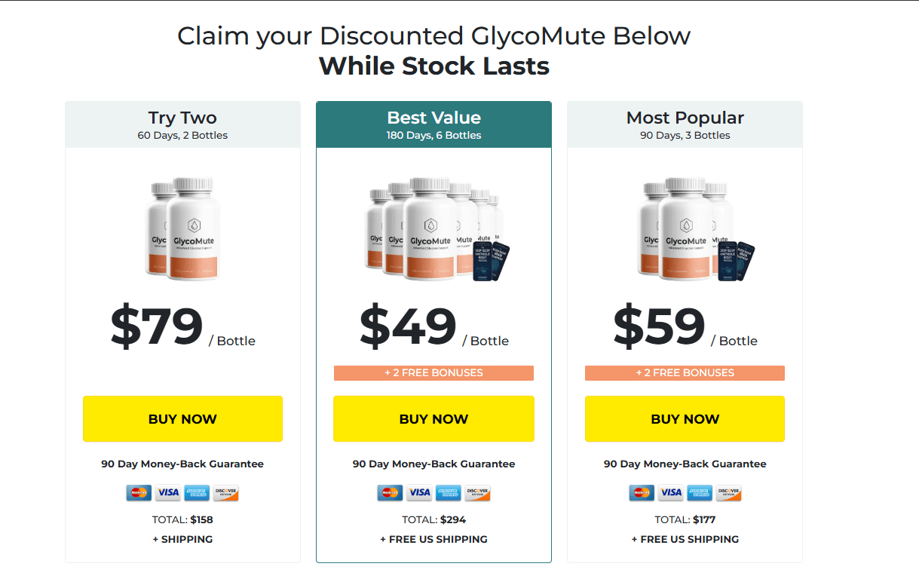
Task: Click BUY NOW for the Most Popular bundle
Action: (685, 418)
